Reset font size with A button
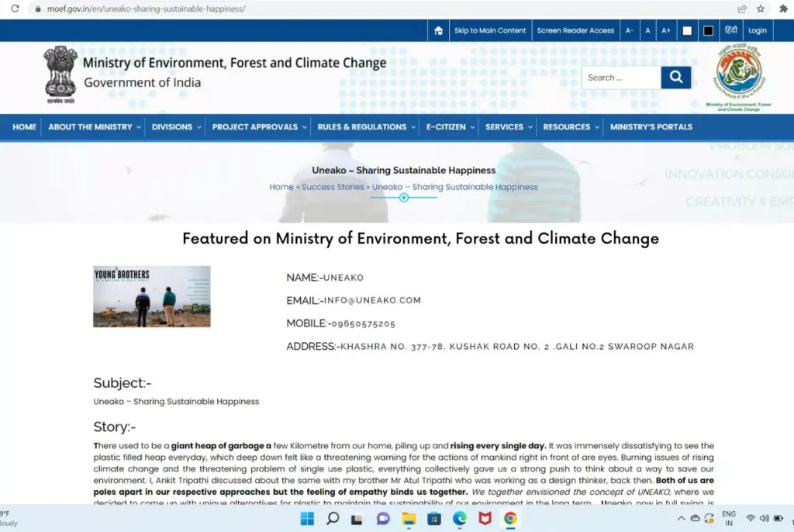 [x=647, y=30]
